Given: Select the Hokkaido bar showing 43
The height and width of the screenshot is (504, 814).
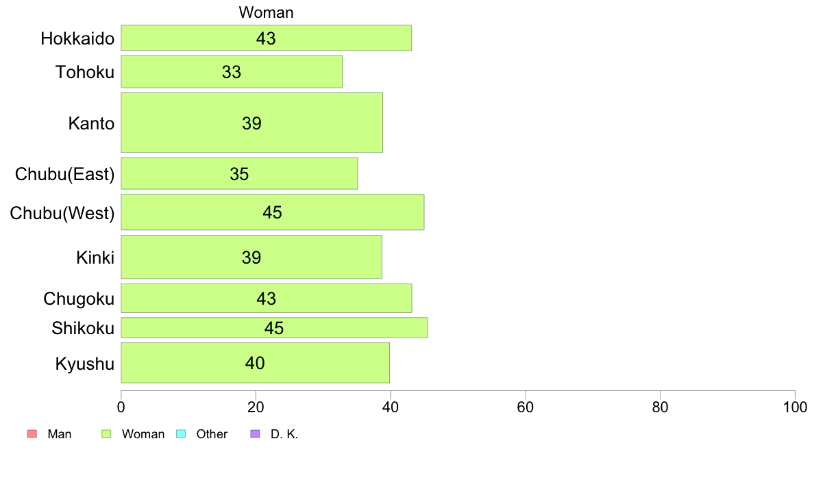Looking at the screenshot, I should click(267, 38).
